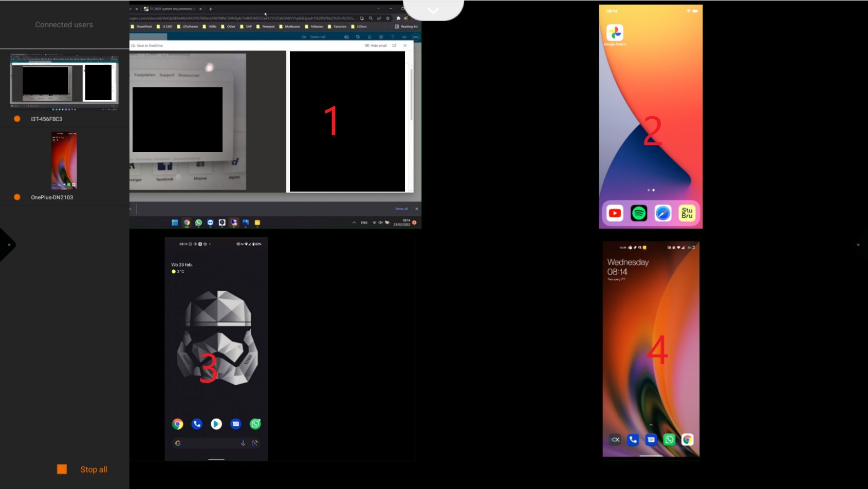
Task: Open the Reading list in browser
Action: 407,26
